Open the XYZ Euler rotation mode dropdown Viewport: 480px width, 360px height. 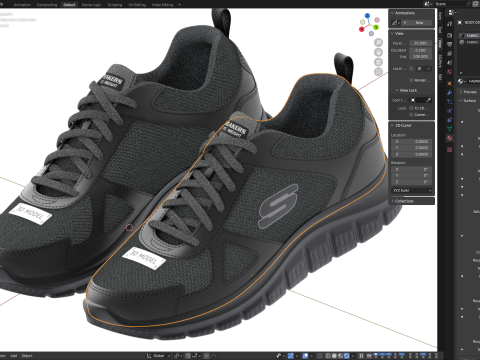pyautogui.click(x=412, y=190)
